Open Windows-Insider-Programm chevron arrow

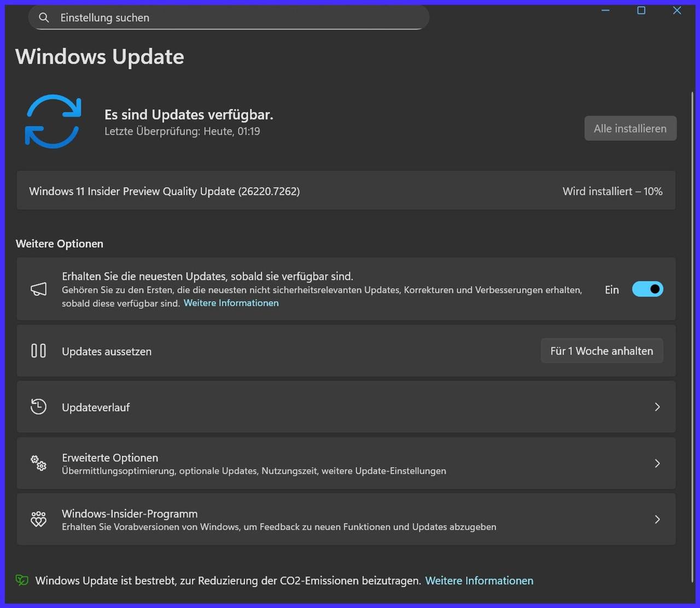657,519
